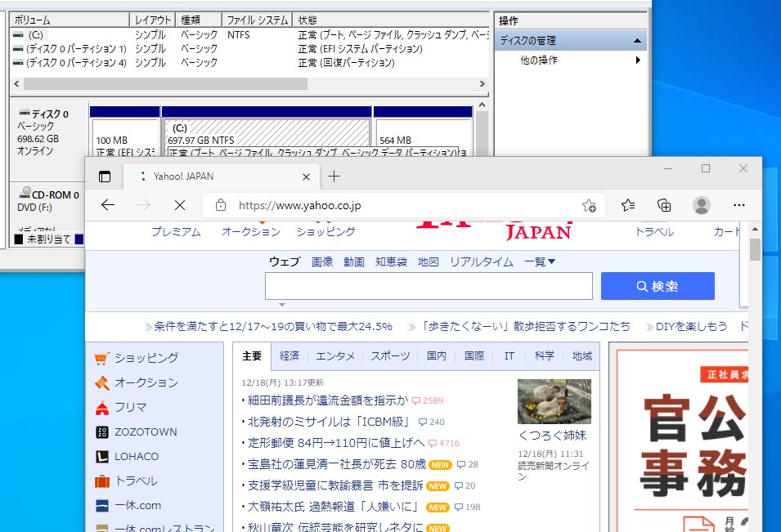The height and width of the screenshot is (532, 781).
Task: Open headline 細田前議長が還流金額を指示か
Action: pos(328,400)
